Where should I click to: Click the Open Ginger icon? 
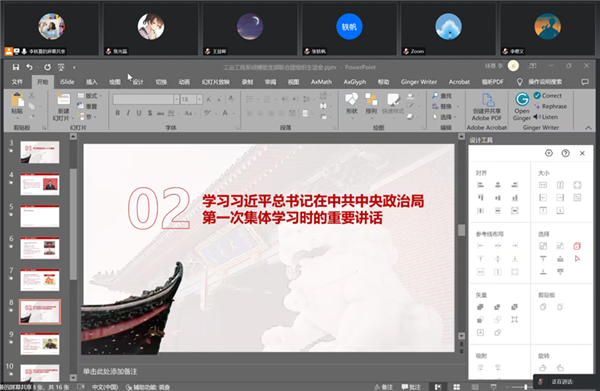(x=522, y=99)
